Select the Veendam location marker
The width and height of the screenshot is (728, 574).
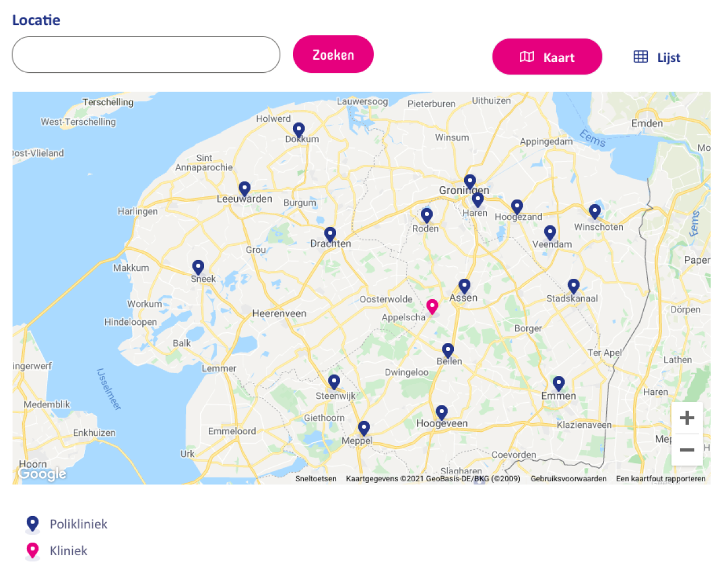coord(550,232)
